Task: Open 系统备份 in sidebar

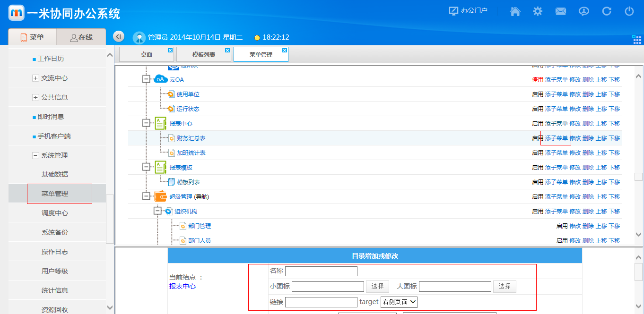Action: (55, 232)
